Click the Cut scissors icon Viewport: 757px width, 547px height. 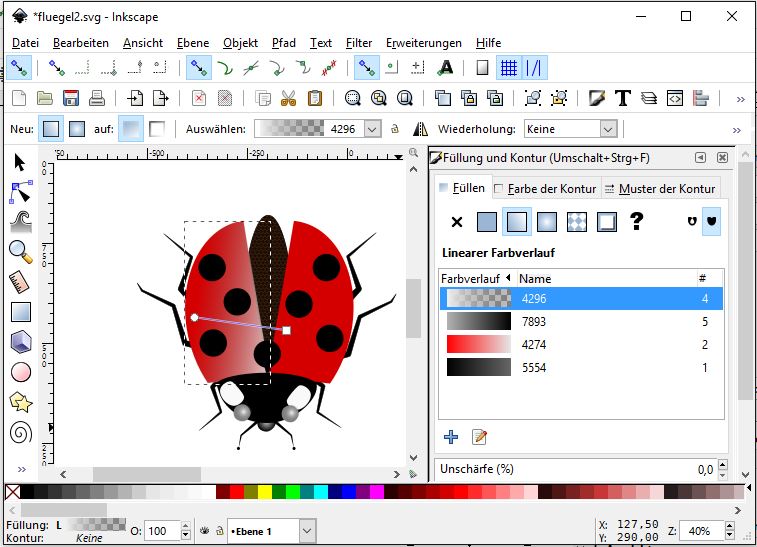click(x=288, y=98)
